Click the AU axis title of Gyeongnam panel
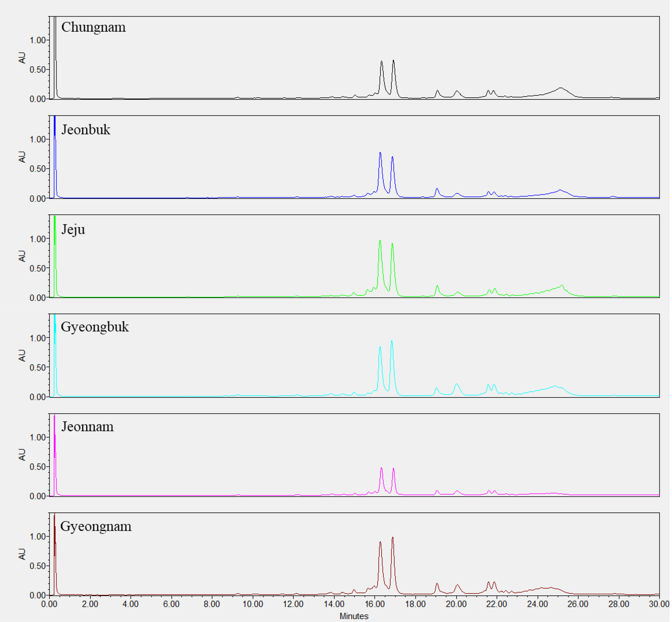The height and width of the screenshot is (622, 672). point(22,555)
